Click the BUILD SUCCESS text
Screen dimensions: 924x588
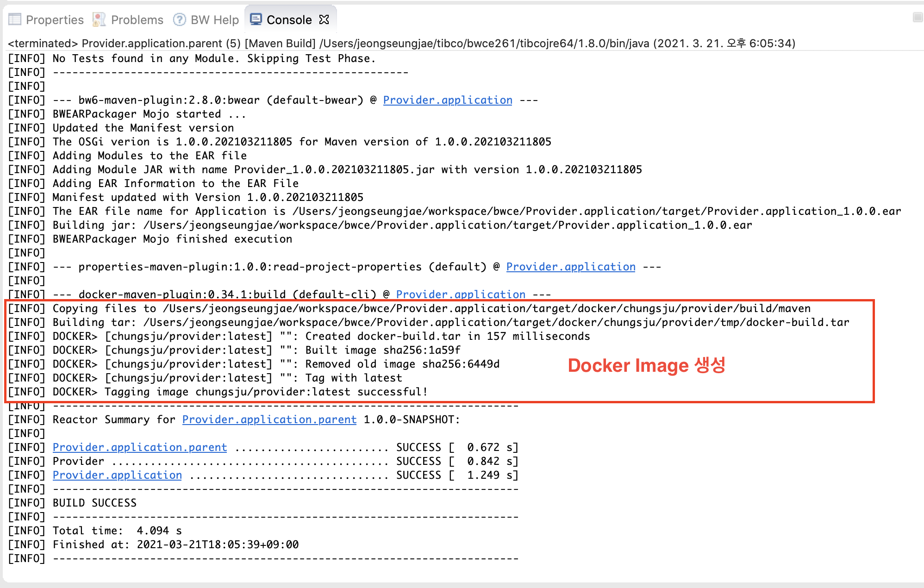pyautogui.click(x=94, y=503)
